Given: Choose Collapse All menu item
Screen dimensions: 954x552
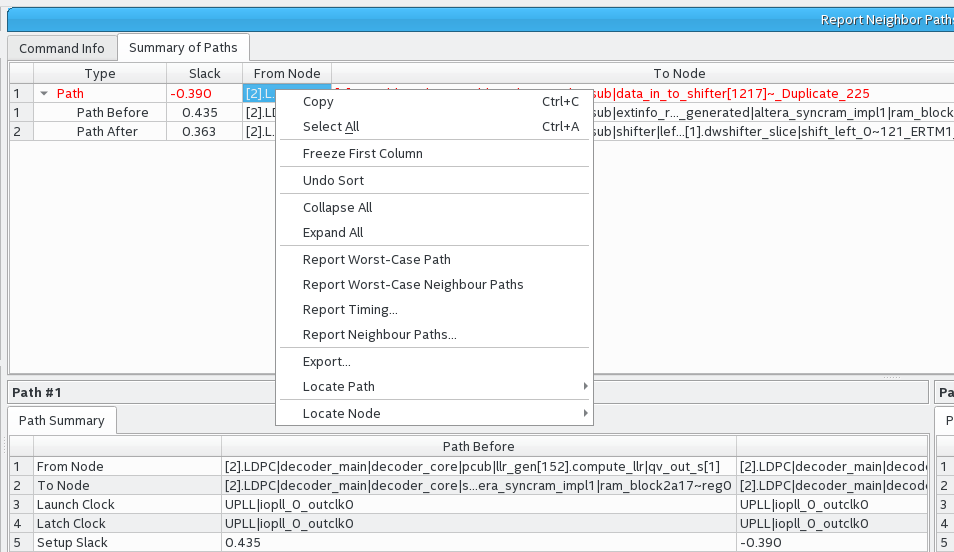Looking at the screenshot, I should tap(337, 208).
